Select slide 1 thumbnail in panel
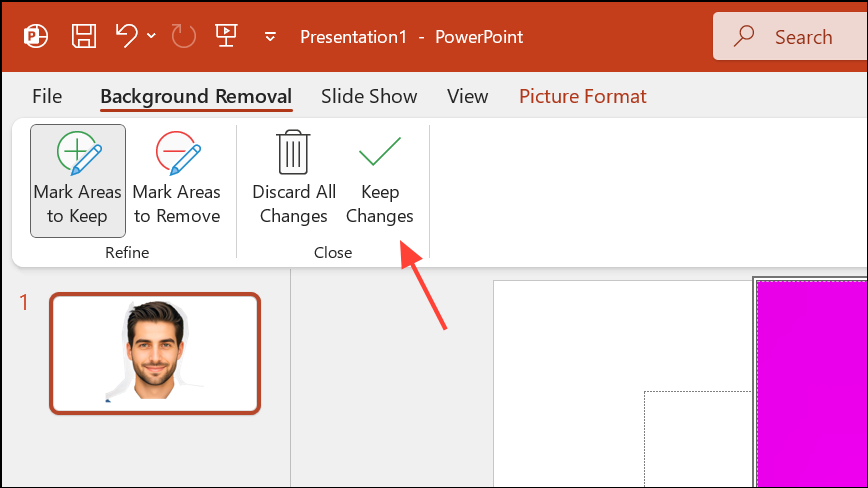Image resolution: width=868 pixels, height=488 pixels. click(155, 353)
